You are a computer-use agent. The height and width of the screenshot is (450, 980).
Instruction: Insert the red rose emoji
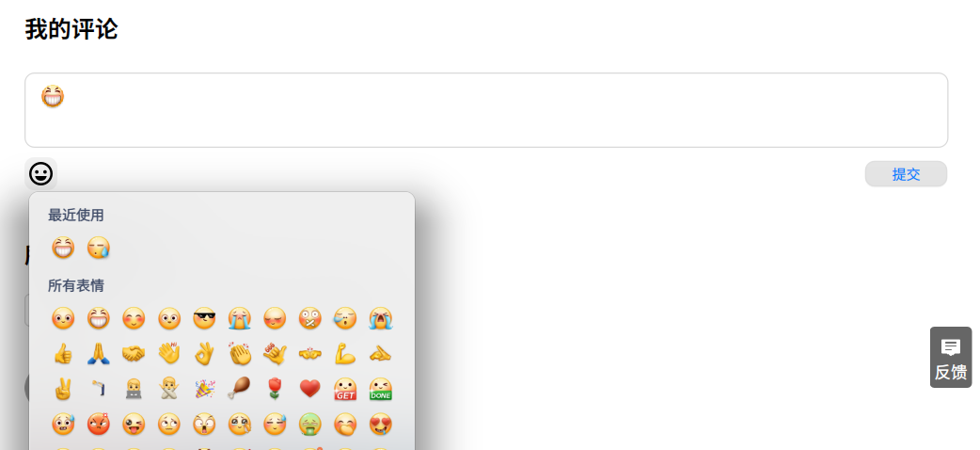[x=275, y=390]
